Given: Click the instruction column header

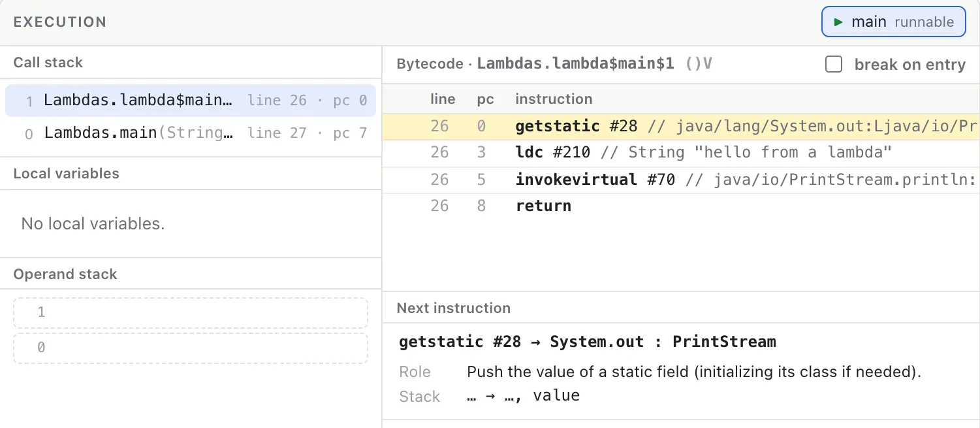Looking at the screenshot, I should pos(554,99).
